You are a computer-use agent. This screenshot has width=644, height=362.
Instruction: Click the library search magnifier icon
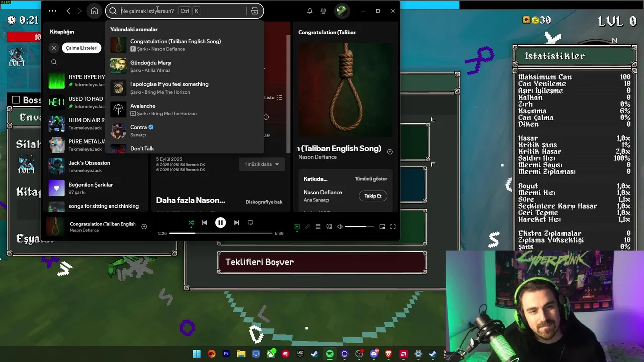54,62
